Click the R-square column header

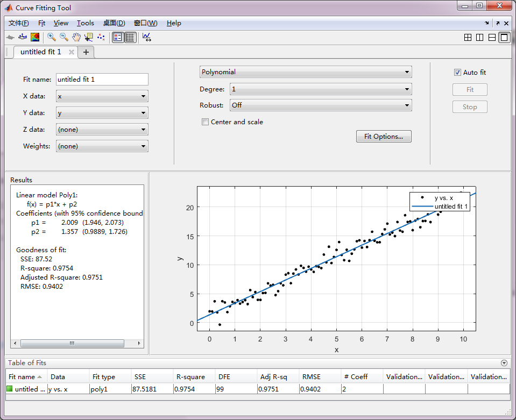[x=194, y=377]
